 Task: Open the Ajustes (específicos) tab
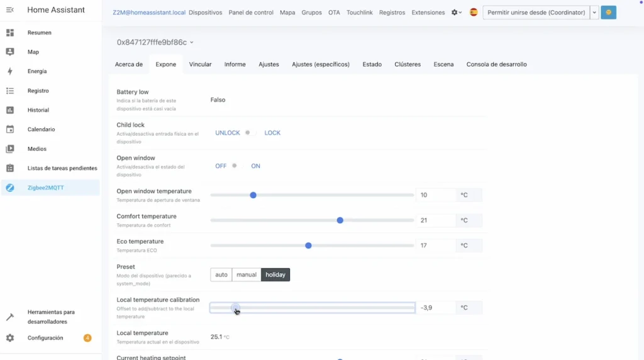coord(321,65)
